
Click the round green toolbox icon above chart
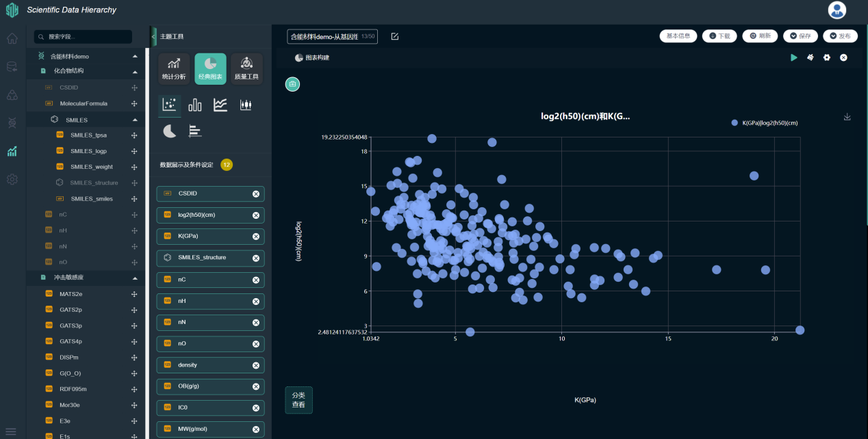click(x=292, y=84)
